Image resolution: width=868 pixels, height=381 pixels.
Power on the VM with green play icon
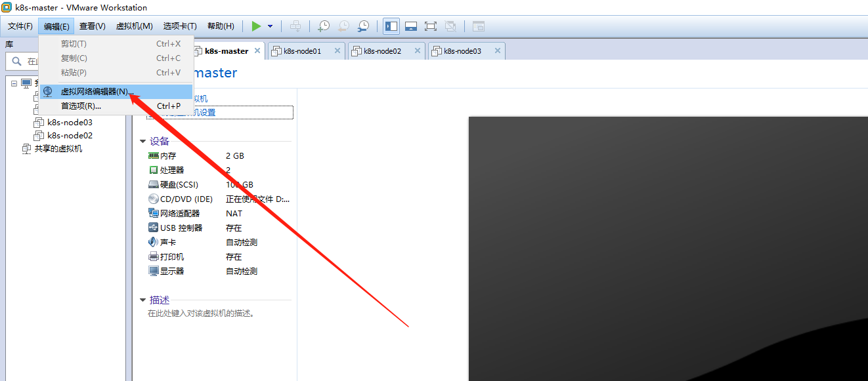(x=256, y=26)
